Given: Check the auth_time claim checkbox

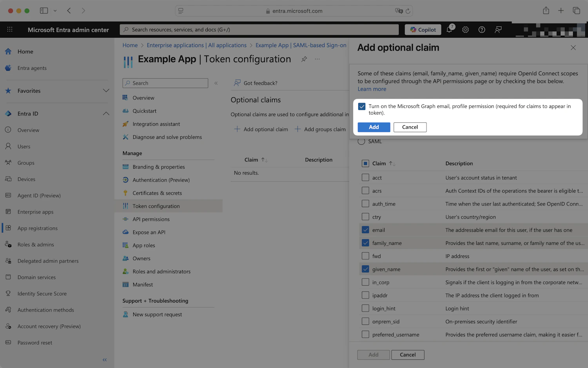Looking at the screenshot, I should 365,204.
